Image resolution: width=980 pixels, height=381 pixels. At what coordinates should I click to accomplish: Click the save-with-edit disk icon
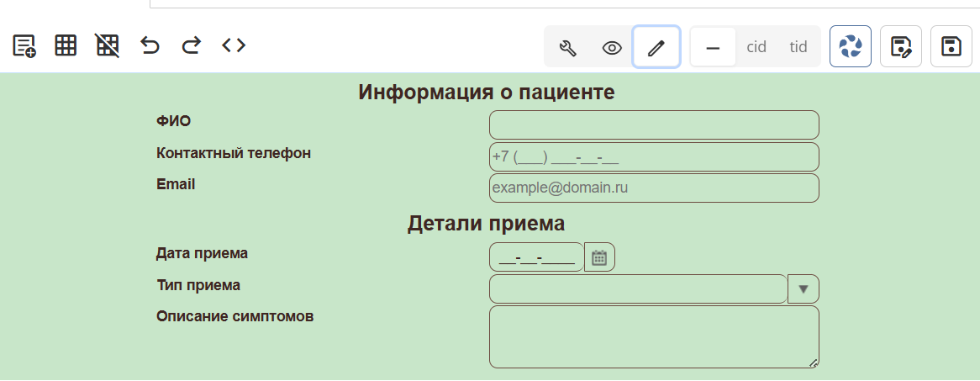pos(901,46)
